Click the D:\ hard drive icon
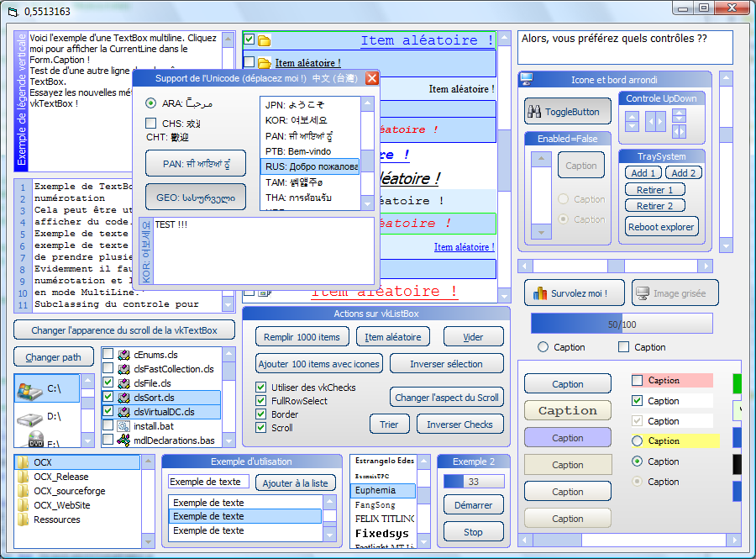This screenshot has height=559, width=756. 29,417
